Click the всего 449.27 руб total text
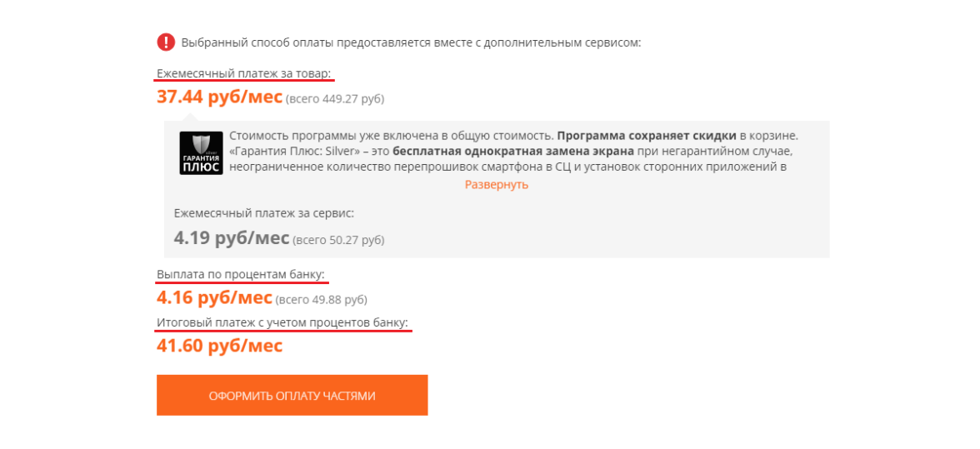Screen dimensions: 980x449 pyautogui.click(x=335, y=99)
